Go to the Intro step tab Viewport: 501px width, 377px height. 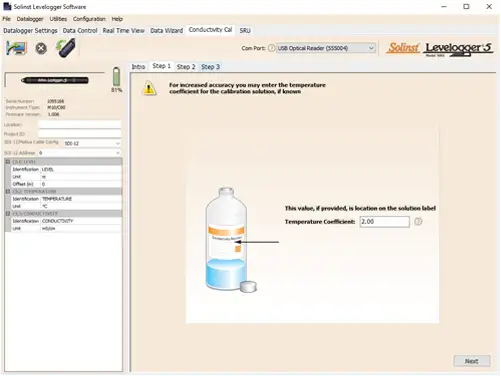pyautogui.click(x=138, y=67)
